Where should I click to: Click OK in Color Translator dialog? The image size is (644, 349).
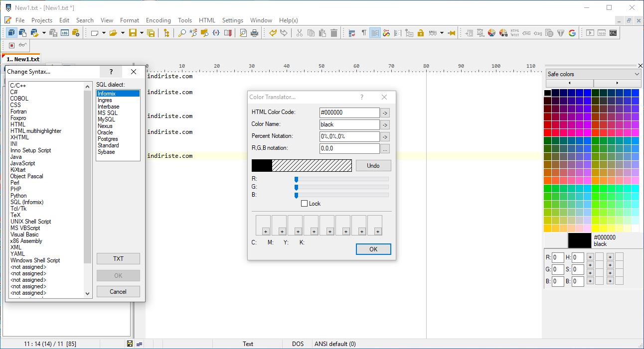pyautogui.click(x=373, y=249)
